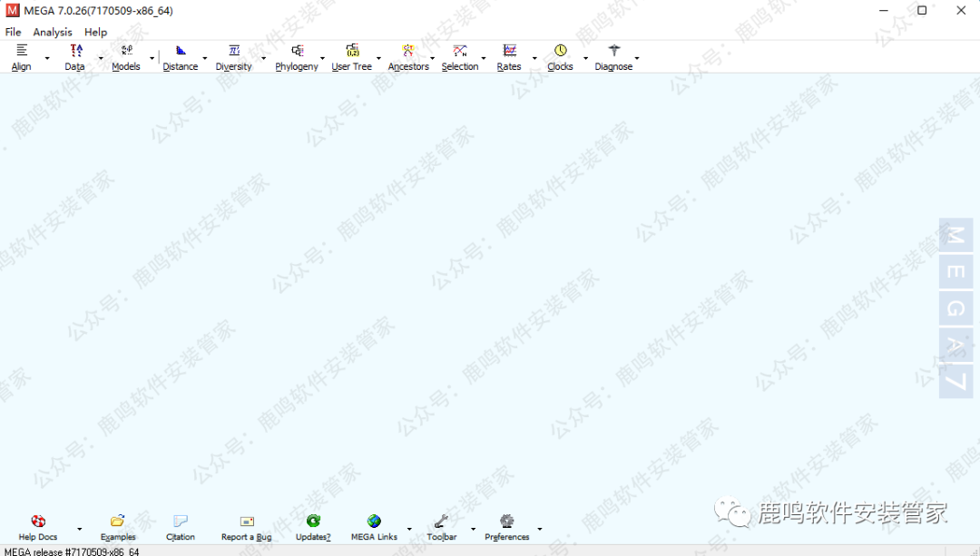
Task: Expand the Preferences dropdown arrow
Action: click(x=540, y=529)
